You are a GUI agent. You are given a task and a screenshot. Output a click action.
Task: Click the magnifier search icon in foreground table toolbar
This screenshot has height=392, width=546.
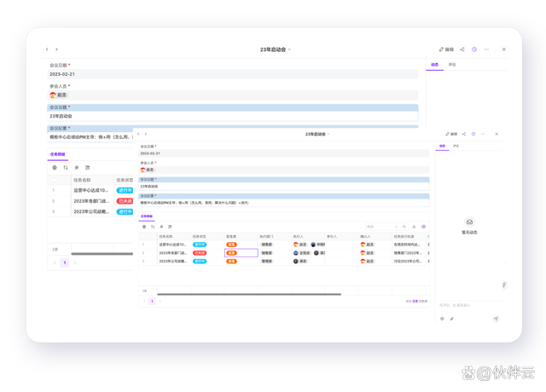[x=404, y=227]
